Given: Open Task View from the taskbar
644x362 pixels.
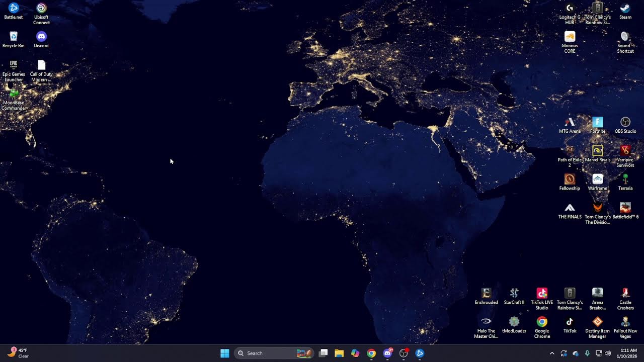Looking at the screenshot, I should point(323,353).
